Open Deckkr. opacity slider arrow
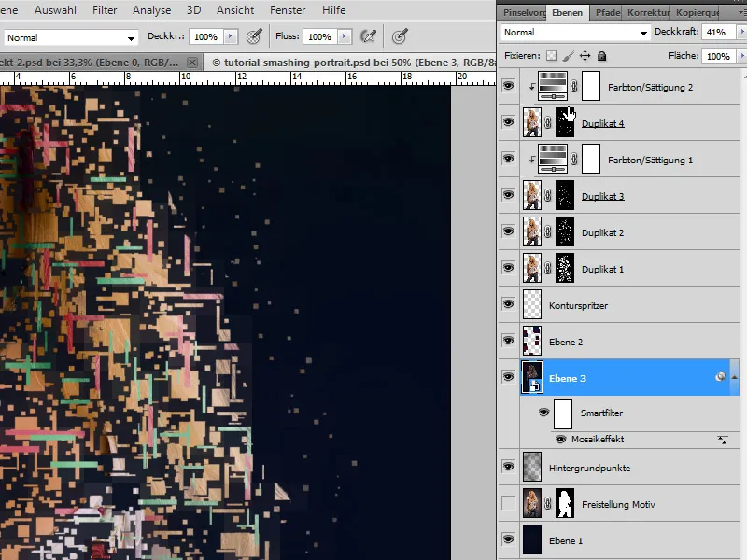 231,36
